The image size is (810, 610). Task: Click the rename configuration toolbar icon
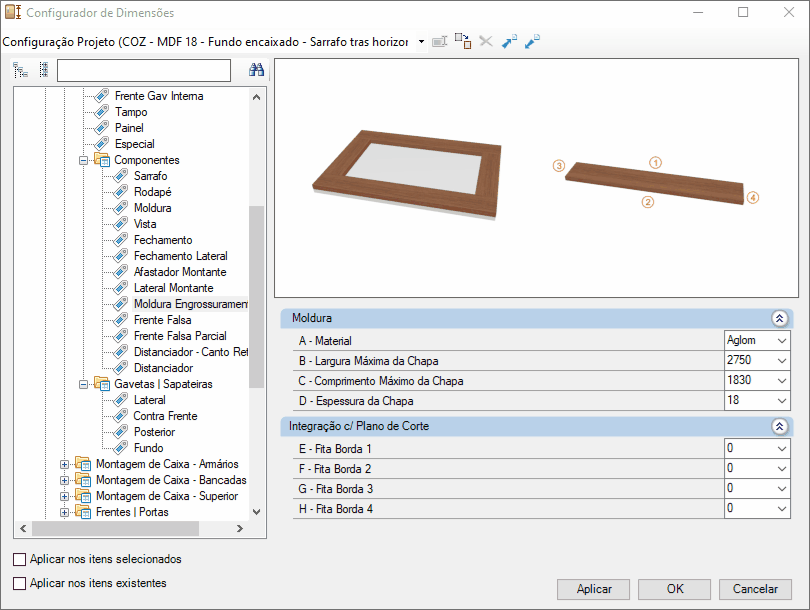(x=439, y=41)
